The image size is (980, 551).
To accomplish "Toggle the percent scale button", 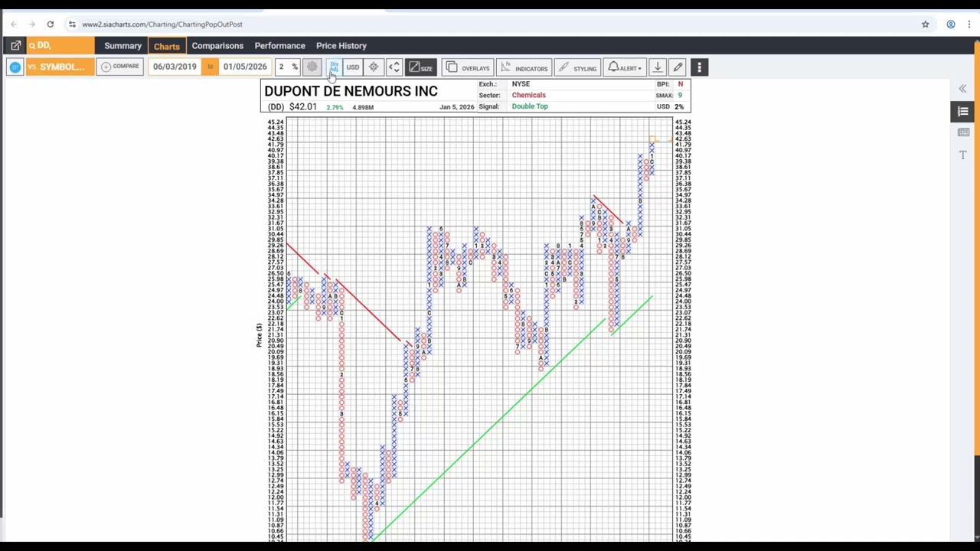I will (294, 67).
